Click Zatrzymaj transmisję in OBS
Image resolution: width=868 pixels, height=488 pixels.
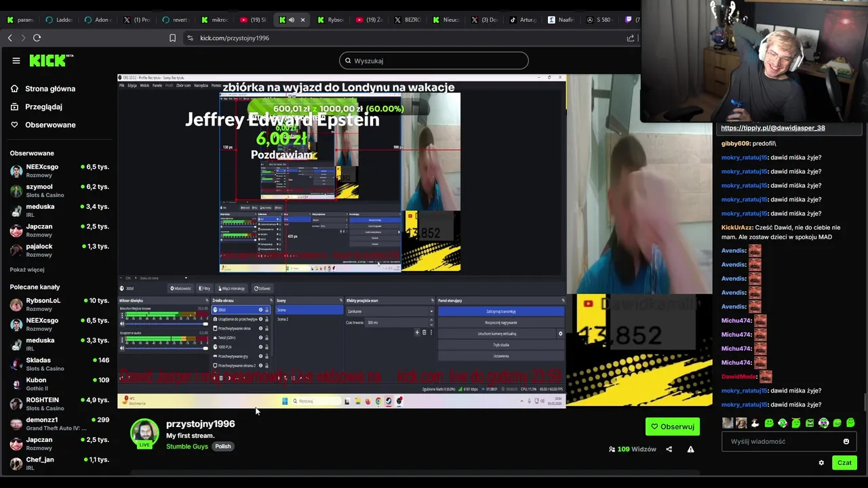click(500, 312)
